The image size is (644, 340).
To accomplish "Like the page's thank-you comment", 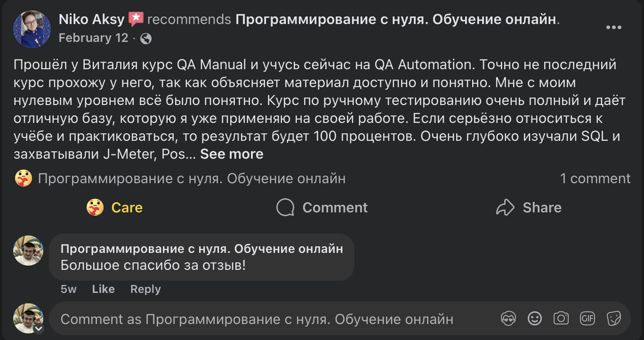I will pyautogui.click(x=103, y=289).
